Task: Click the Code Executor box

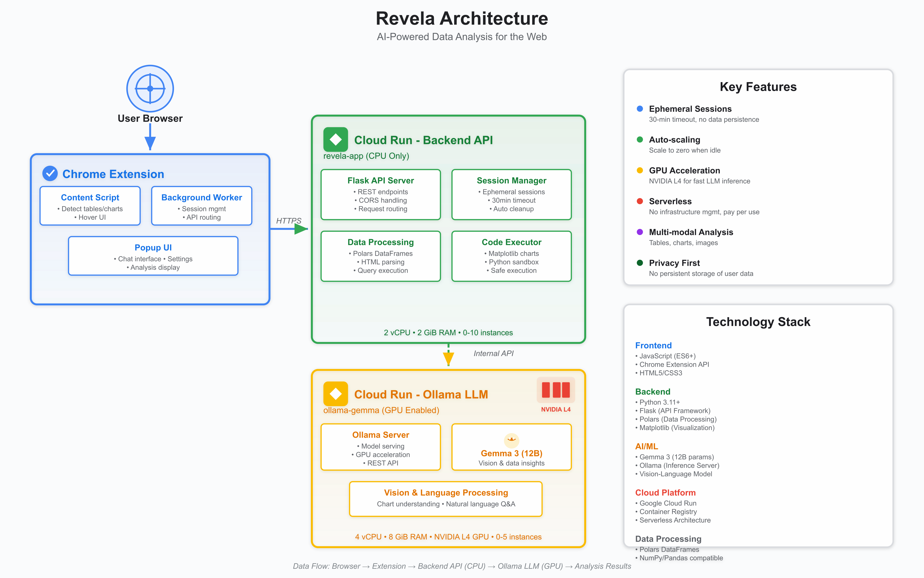Action: tap(511, 256)
